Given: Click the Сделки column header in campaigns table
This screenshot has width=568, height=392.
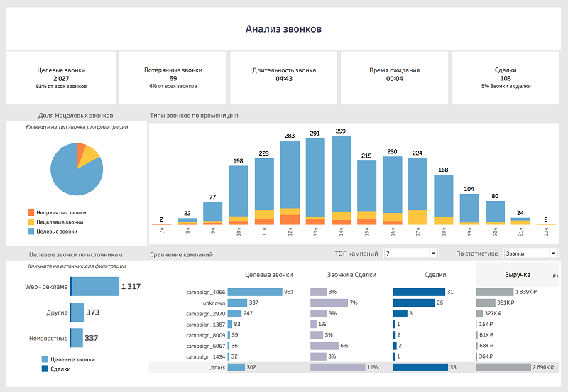Looking at the screenshot, I should (435, 275).
